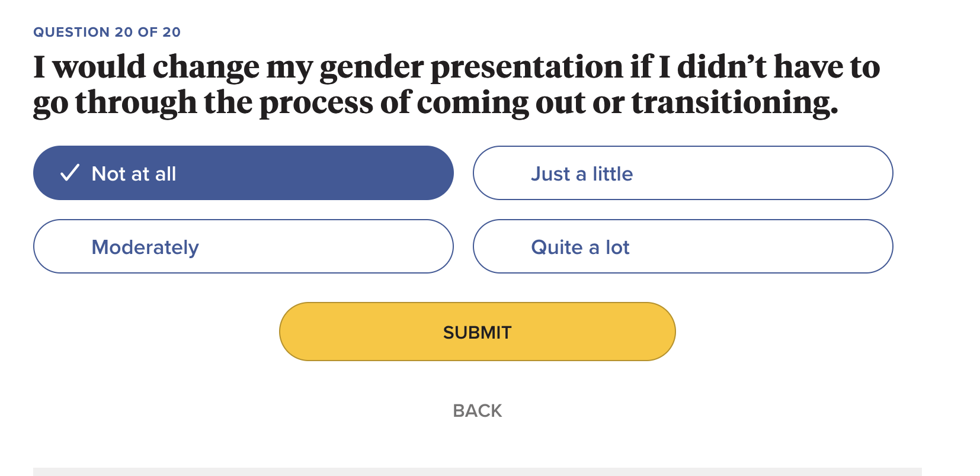Click the "Not at all" text label

tap(134, 173)
